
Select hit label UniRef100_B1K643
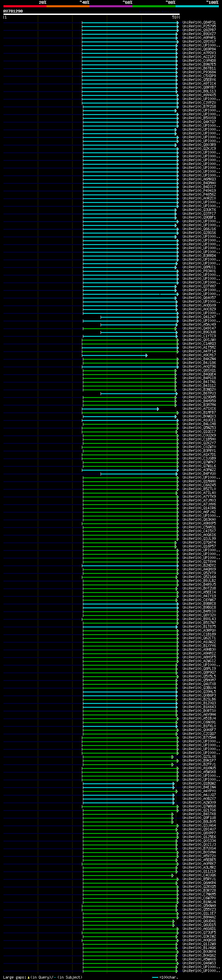[x=199, y=707]
